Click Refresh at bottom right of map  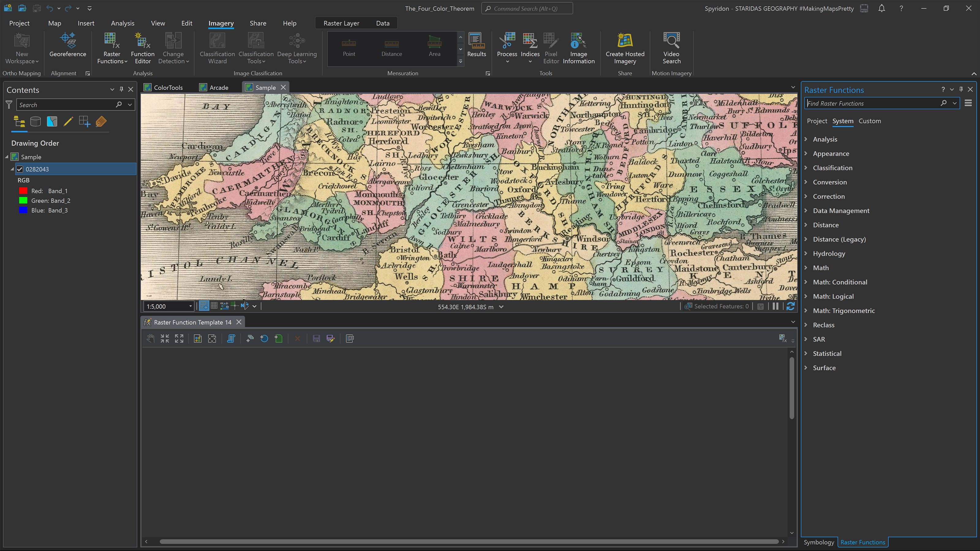pos(791,306)
